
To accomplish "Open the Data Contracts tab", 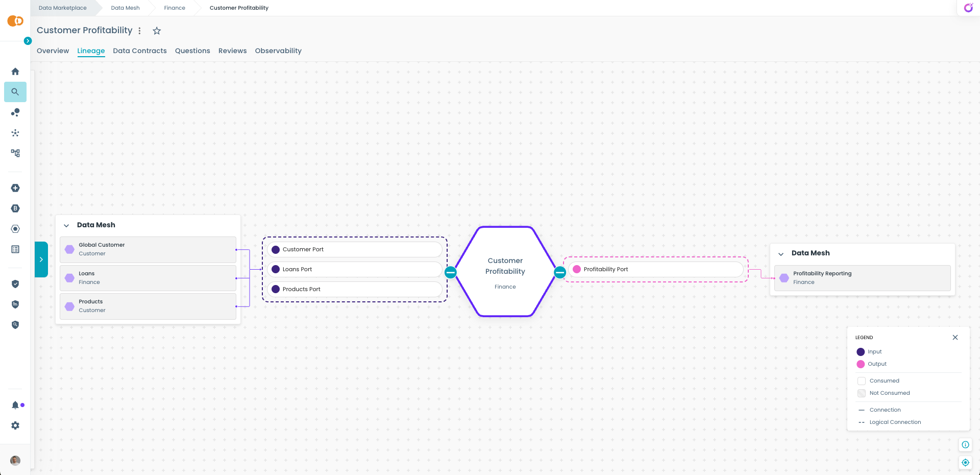I will 139,51.
